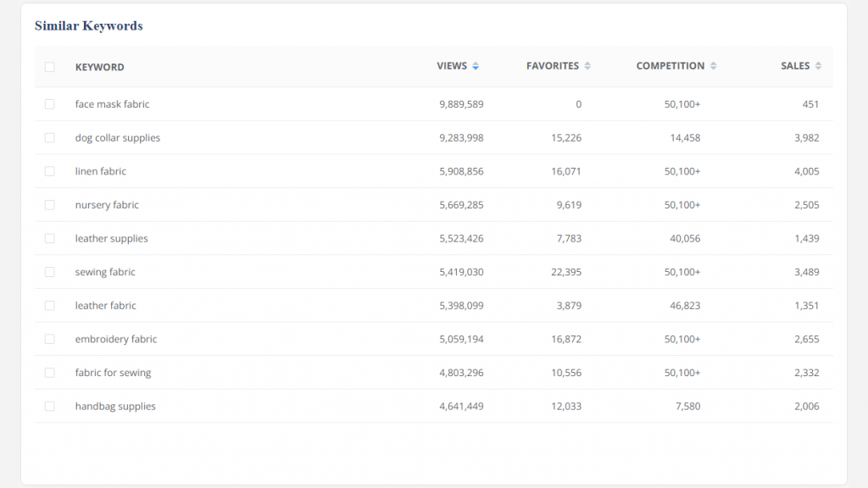This screenshot has width=868, height=488.
Task: Check the leather supplies row checkbox
Action: pos(50,239)
